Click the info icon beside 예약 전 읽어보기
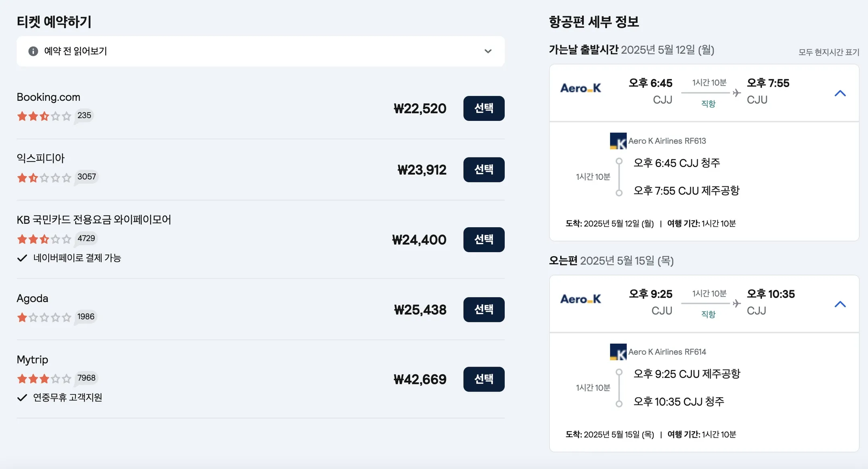 (33, 51)
